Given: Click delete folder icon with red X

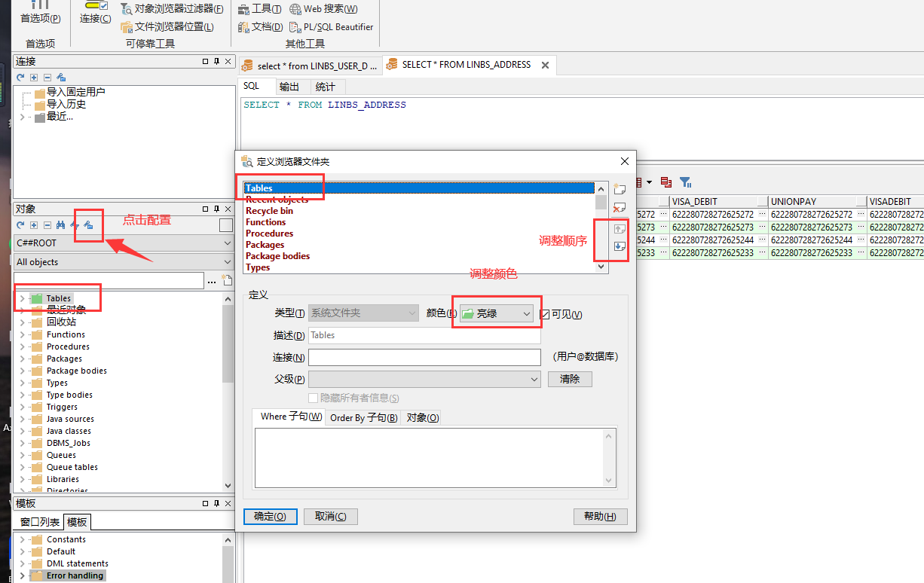Looking at the screenshot, I should click(620, 207).
